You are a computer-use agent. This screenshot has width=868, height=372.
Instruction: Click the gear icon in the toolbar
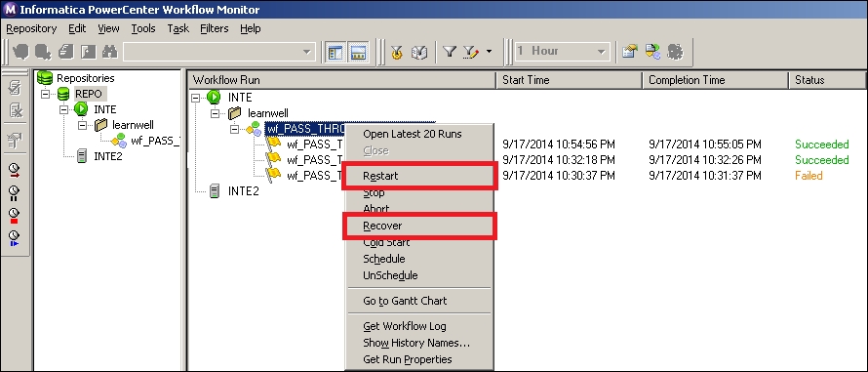pos(675,52)
